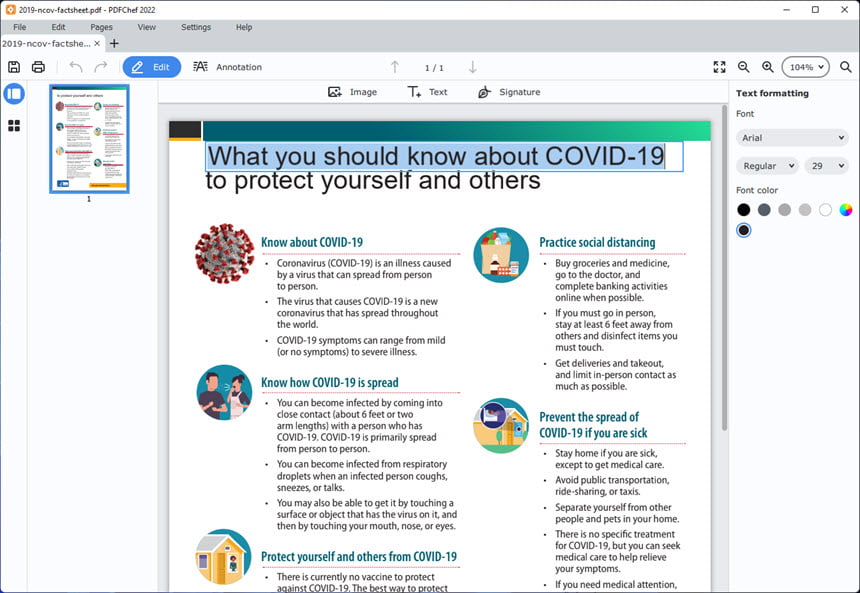Go to next page arrow

point(473,67)
